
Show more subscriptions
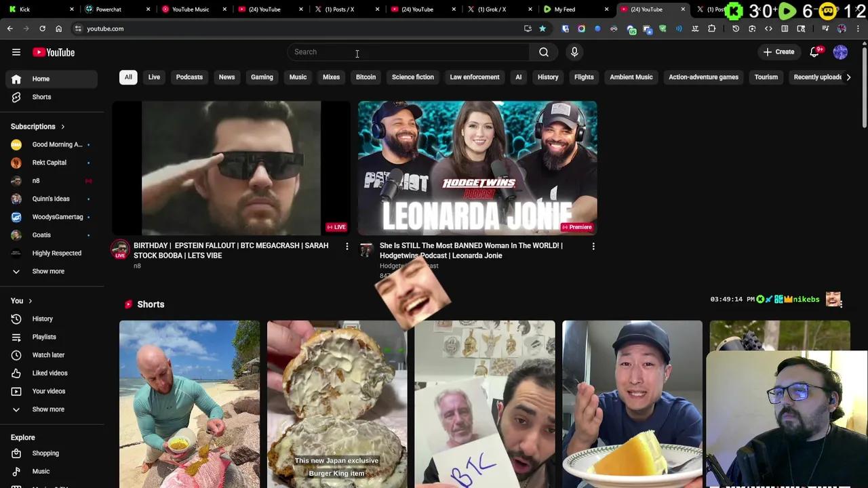[52, 271]
